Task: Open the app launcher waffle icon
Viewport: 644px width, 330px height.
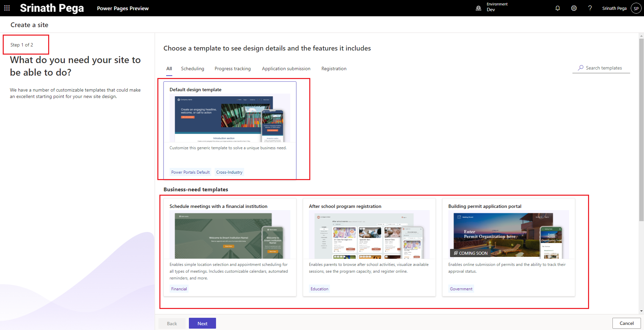Action: 7,8
